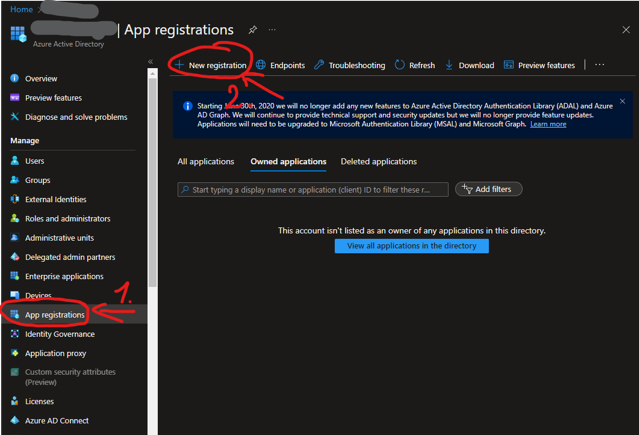Click the sidebar vertical scrollbar

(x=153, y=183)
